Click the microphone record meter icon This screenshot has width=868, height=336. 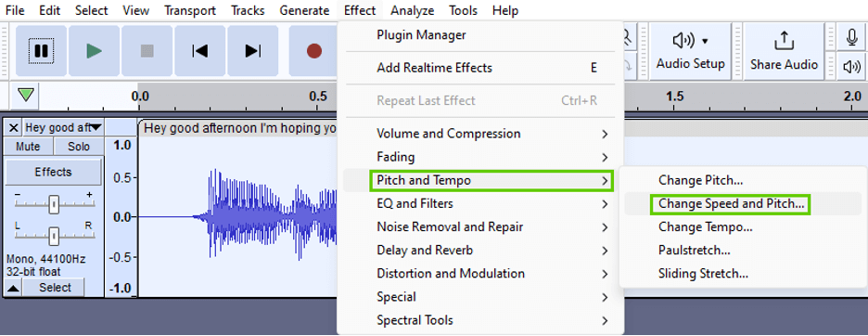(852, 38)
